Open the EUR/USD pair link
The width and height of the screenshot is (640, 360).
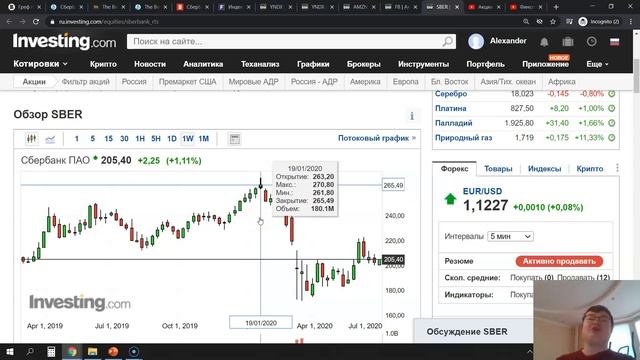coord(482,191)
